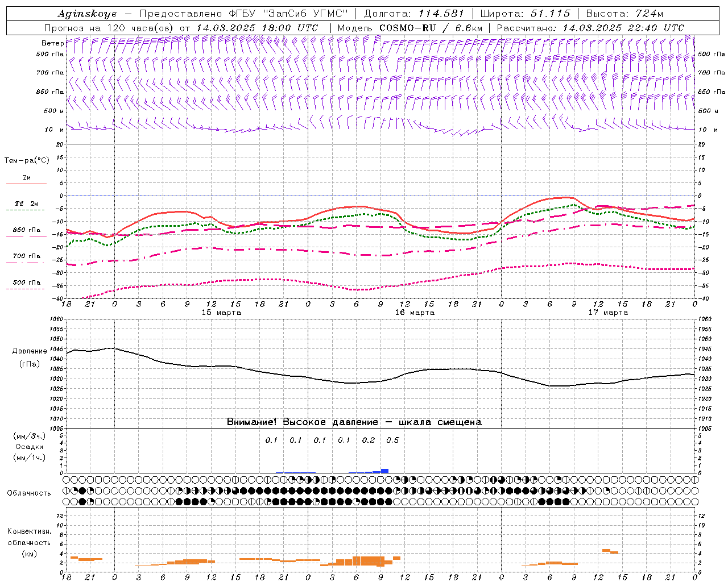The image size is (728, 582).
Task: Click the Облачность cloud cover label
Action: [x=29, y=493]
